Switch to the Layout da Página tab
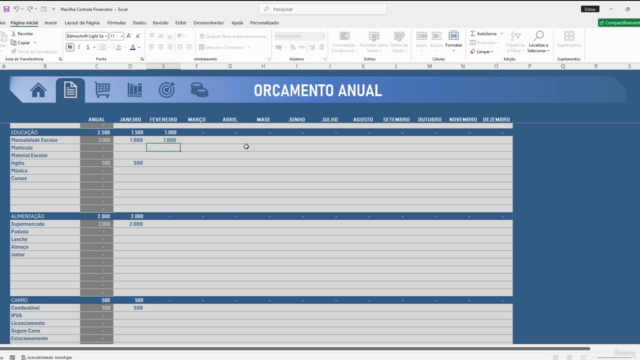This screenshot has width=640, height=360. 82,23
